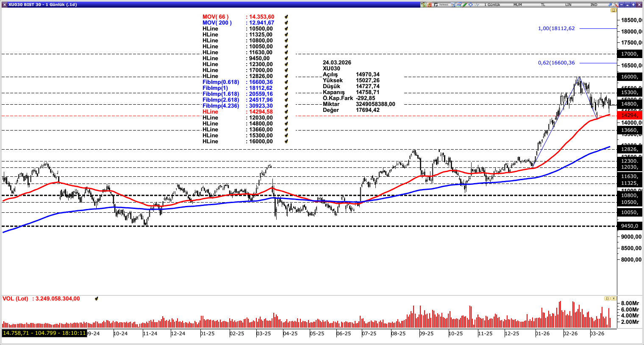The image size is (644, 345).
Task: Click the blue diamond drawing icon
Action: [x=470, y=4]
